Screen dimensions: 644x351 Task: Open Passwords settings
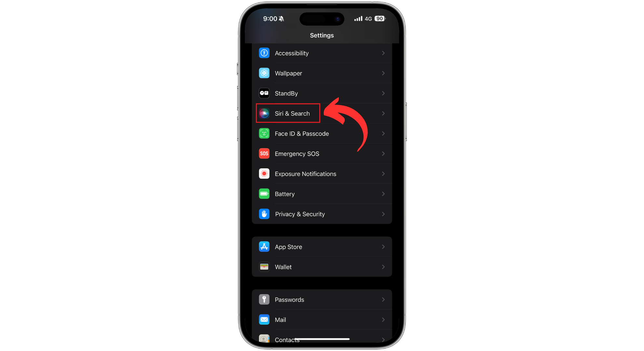click(322, 299)
